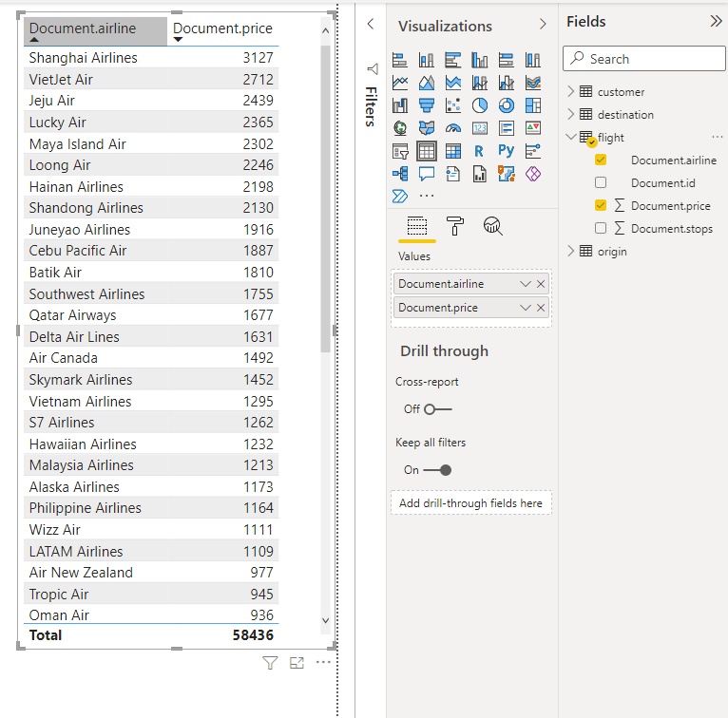Select the Stacked area chart visualization
The width and height of the screenshot is (728, 718).
(x=453, y=83)
